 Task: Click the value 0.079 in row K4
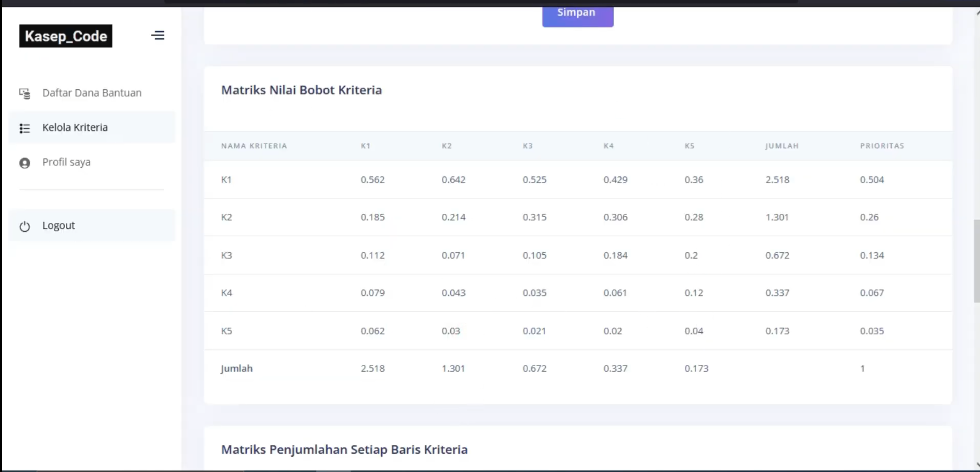tap(372, 293)
